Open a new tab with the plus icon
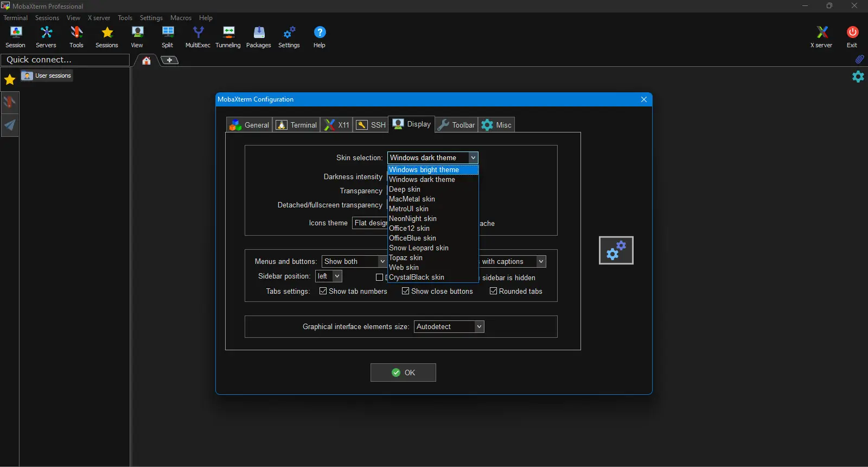Image resolution: width=868 pixels, height=467 pixels. click(169, 60)
